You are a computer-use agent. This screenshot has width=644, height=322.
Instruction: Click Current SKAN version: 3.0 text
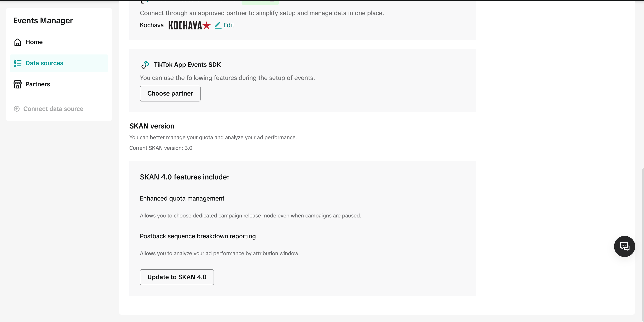click(161, 148)
